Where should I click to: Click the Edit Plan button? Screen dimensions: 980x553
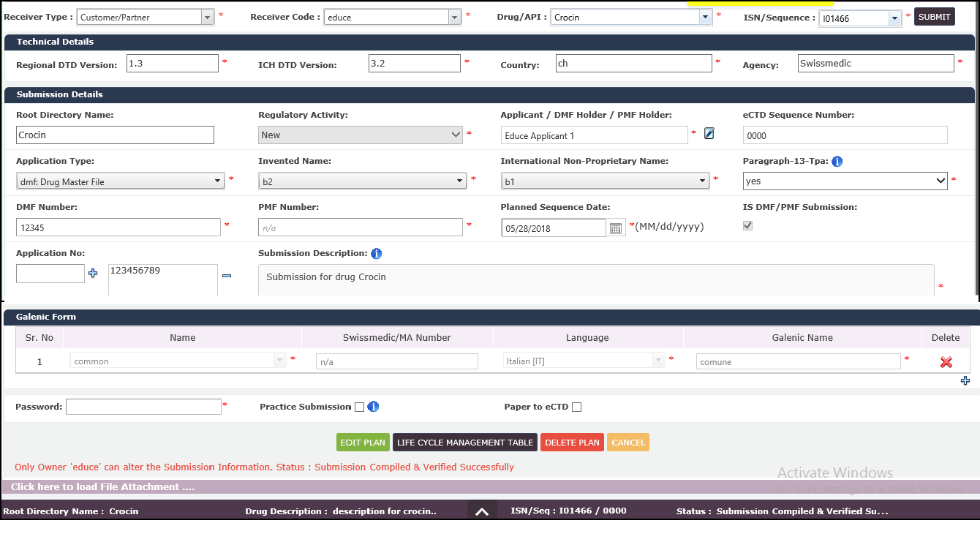(x=363, y=443)
